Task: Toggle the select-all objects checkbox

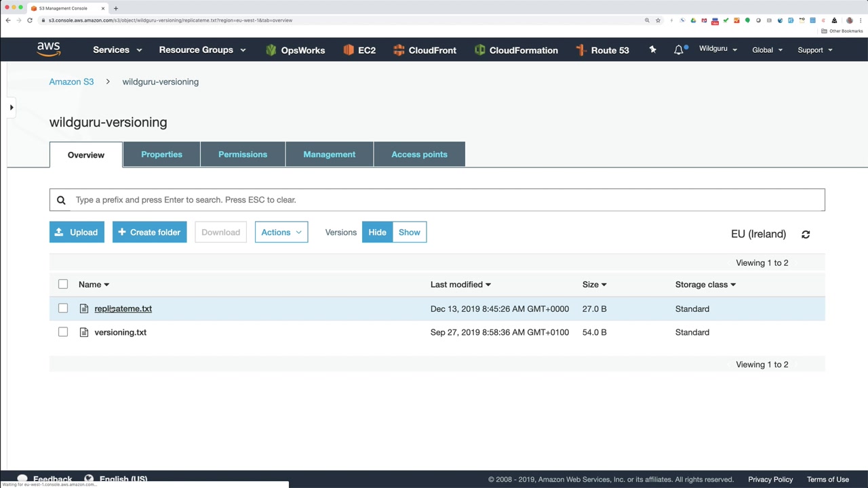Action: coord(63,284)
